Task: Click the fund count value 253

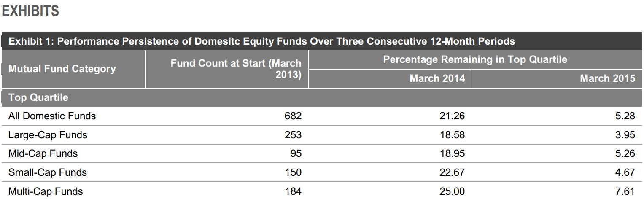Action: (293, 135)
